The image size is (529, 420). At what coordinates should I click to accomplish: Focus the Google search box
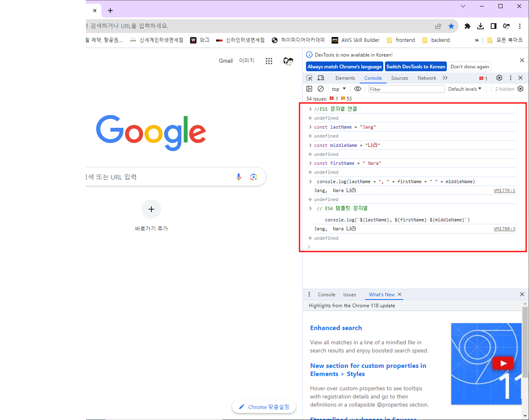(176, 177)
